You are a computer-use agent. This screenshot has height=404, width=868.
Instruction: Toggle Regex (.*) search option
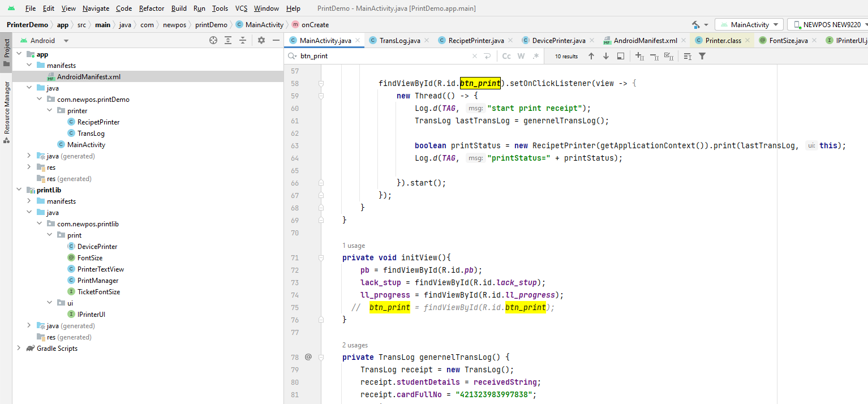point(535,56)
